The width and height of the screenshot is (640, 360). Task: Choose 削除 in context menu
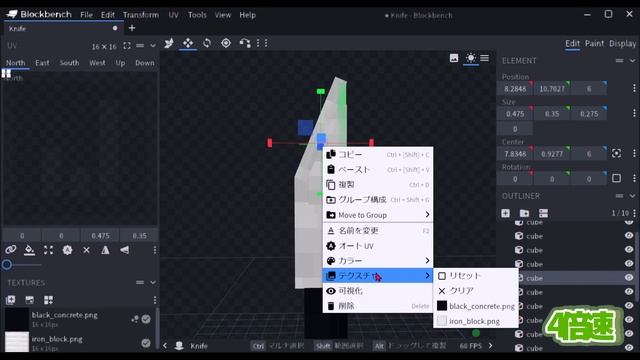[x=378, y=306]
